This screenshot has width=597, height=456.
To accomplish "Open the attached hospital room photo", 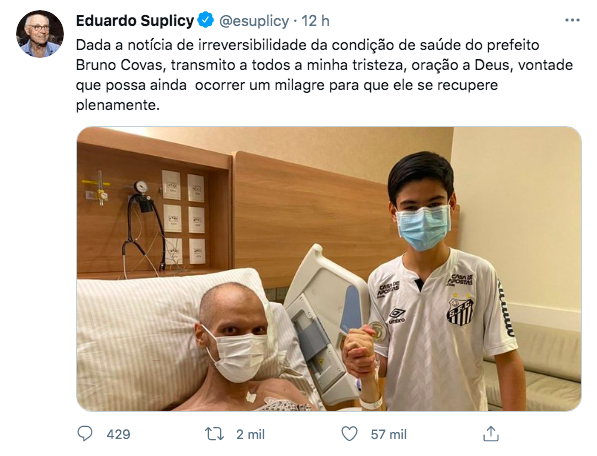I will (329, 269).
